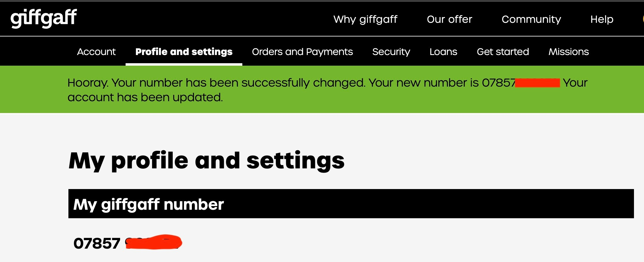Open the Missions tab
This screenshot has height=262, width=644.
click(568, 52)
